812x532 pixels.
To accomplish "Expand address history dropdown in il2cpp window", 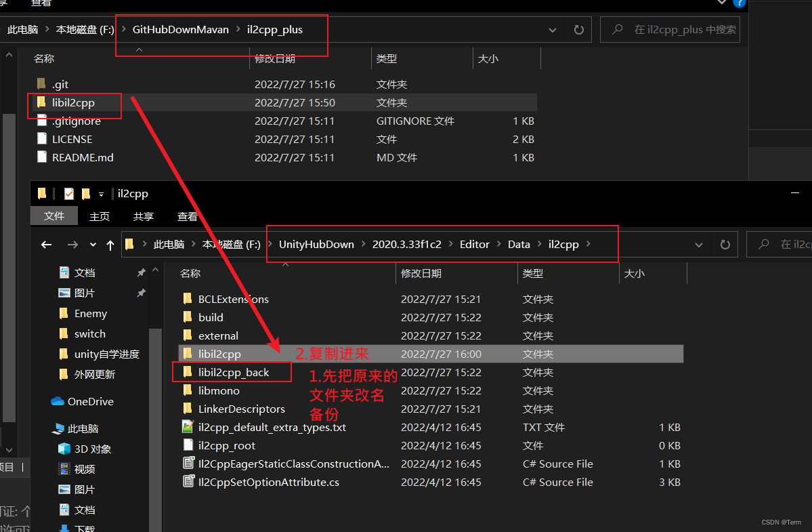I will point(699,245).
